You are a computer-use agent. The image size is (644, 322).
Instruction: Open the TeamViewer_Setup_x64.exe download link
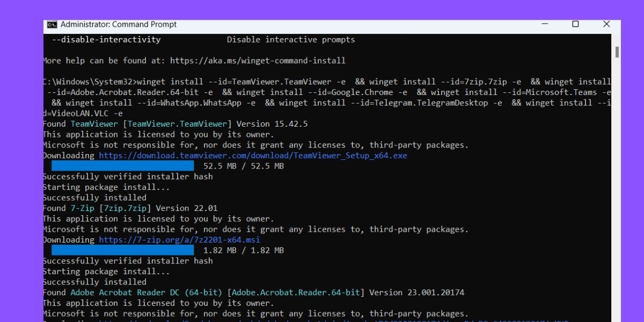[x=253, y=156]
